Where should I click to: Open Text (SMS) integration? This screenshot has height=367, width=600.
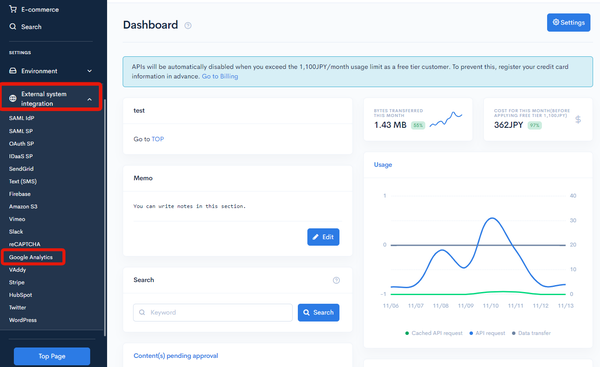point(23,181)
